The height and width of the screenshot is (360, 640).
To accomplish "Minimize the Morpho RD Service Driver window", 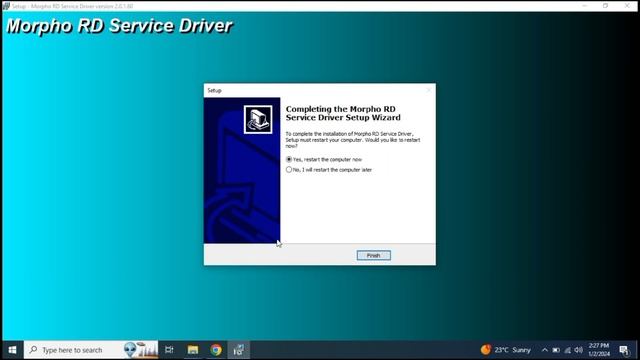I will [584, 6].
